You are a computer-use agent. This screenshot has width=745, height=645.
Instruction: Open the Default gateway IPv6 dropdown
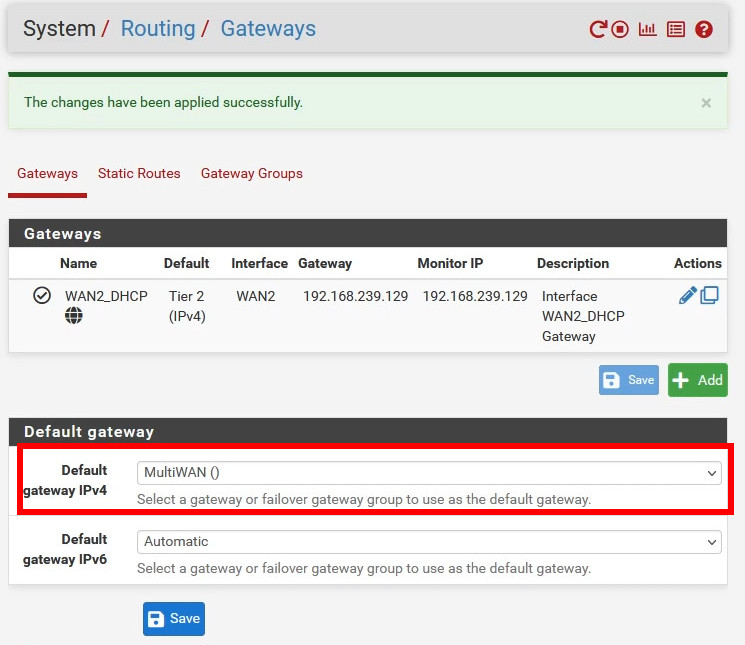click(x=429, y=542)
